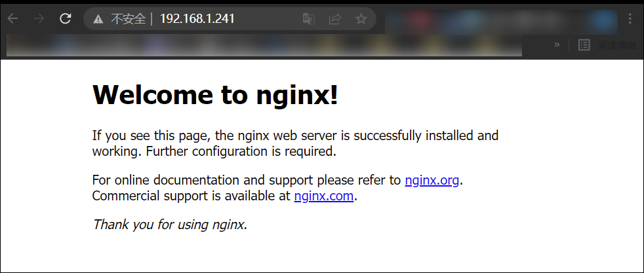Click the share page icon
This screenshot has height=273, width=644.
pos(335,18)
